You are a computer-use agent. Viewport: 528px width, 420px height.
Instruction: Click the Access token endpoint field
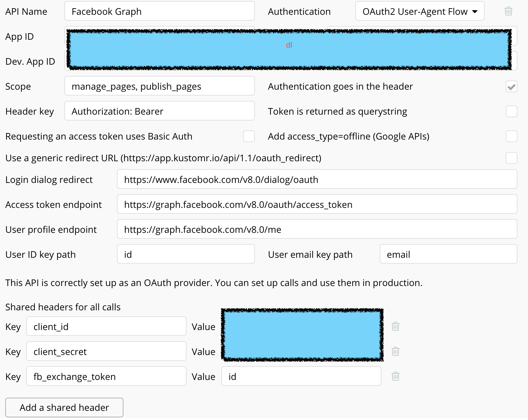pos(317,204)
